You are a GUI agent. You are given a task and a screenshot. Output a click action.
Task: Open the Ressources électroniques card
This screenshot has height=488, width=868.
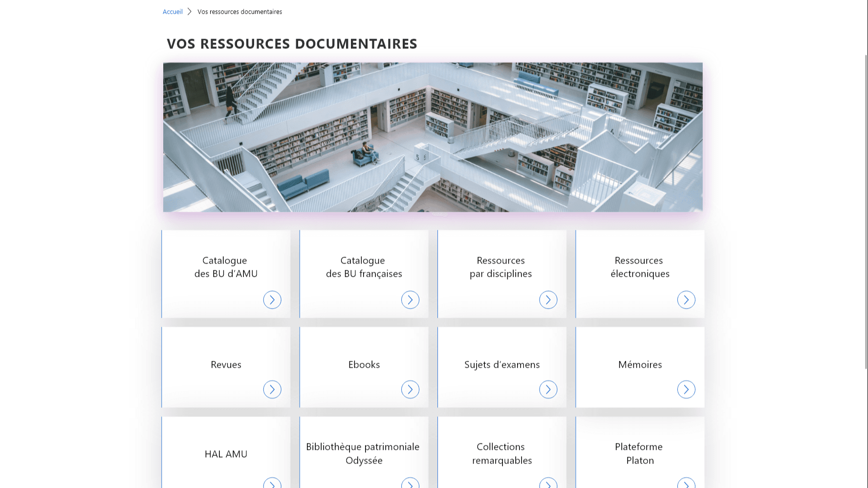click(640, 274)
